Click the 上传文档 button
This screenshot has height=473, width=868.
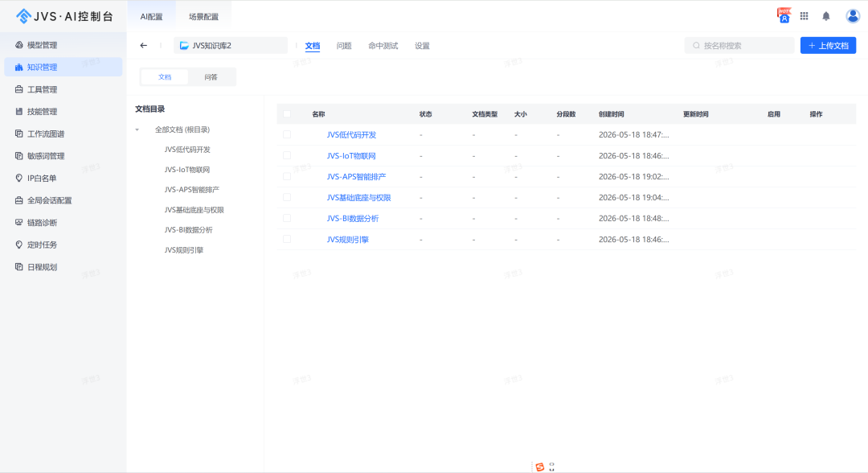[828, 45]
